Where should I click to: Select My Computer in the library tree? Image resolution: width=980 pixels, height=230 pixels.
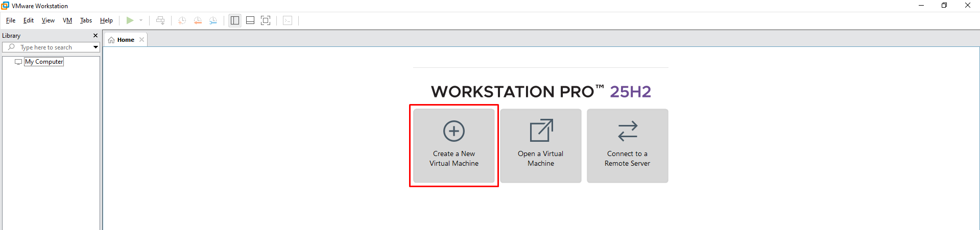pyautogui.click(x=44, y=62)
